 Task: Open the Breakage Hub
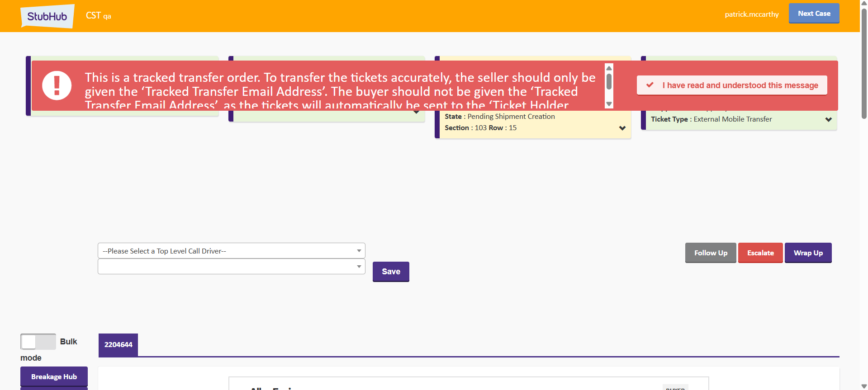[54, 376]
